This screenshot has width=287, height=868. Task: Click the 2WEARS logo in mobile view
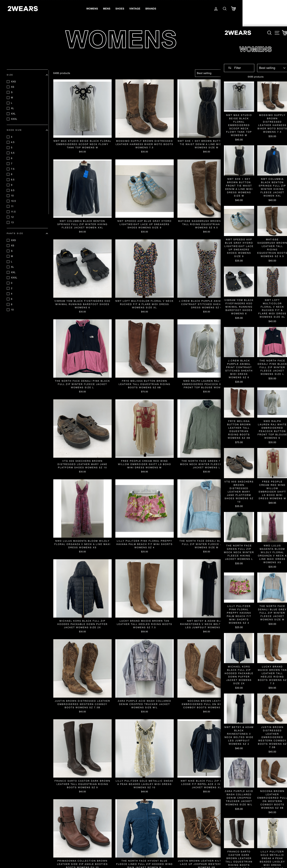(x=238, y=33)
